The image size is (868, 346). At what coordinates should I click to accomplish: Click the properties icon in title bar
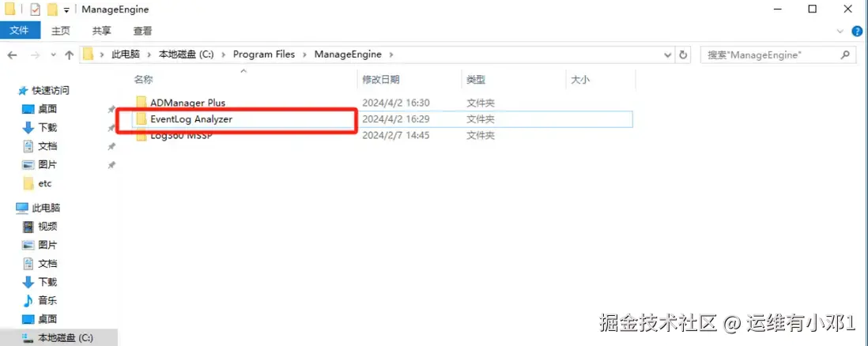click(36, 9)
